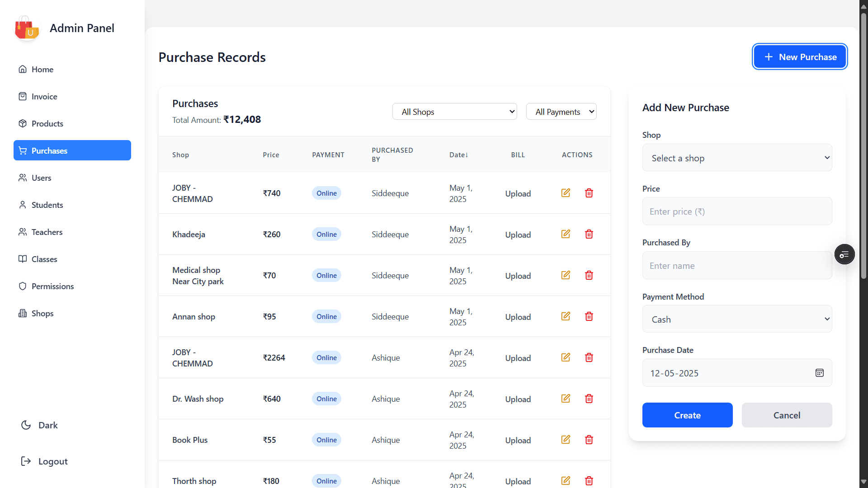Edit the Annan shop purchase
Image resolution: width=868 pixels, height=488 pixels.
pyautogui.click(x=566, y=316)
